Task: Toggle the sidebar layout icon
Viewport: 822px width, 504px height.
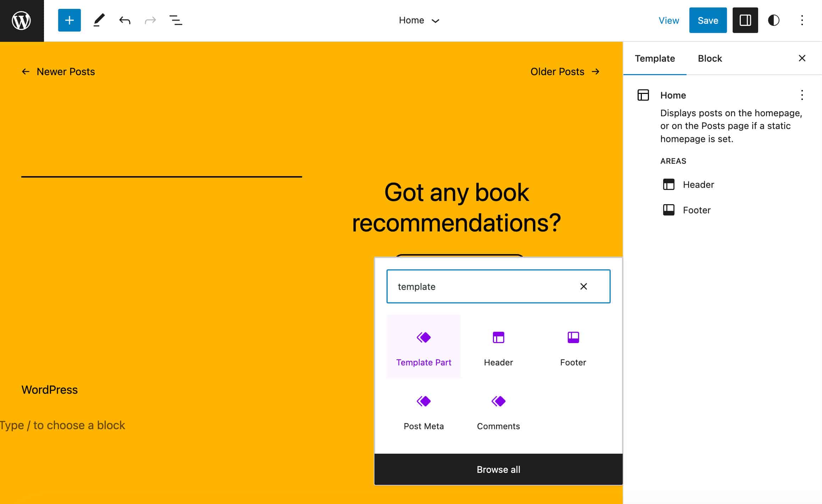Action: coord(744,20)
